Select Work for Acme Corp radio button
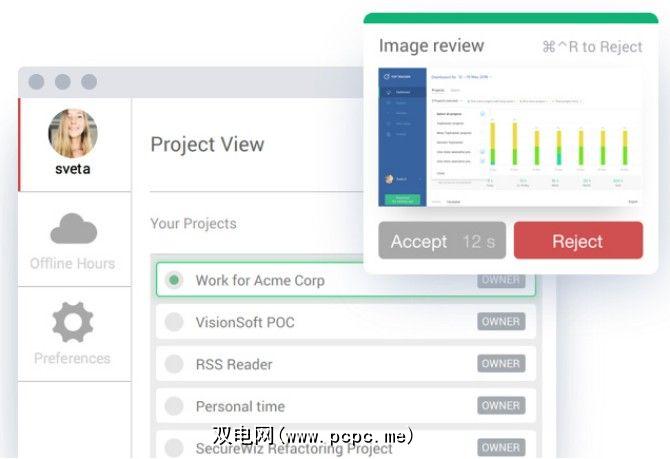The image size is (670, 459). 174,280
